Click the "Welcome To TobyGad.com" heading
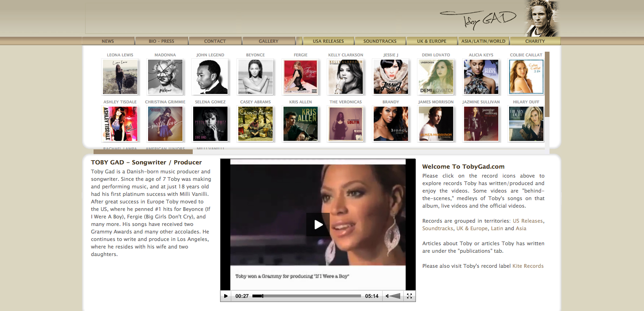This screenshot has height=311, width=644. tap(463, 166)
